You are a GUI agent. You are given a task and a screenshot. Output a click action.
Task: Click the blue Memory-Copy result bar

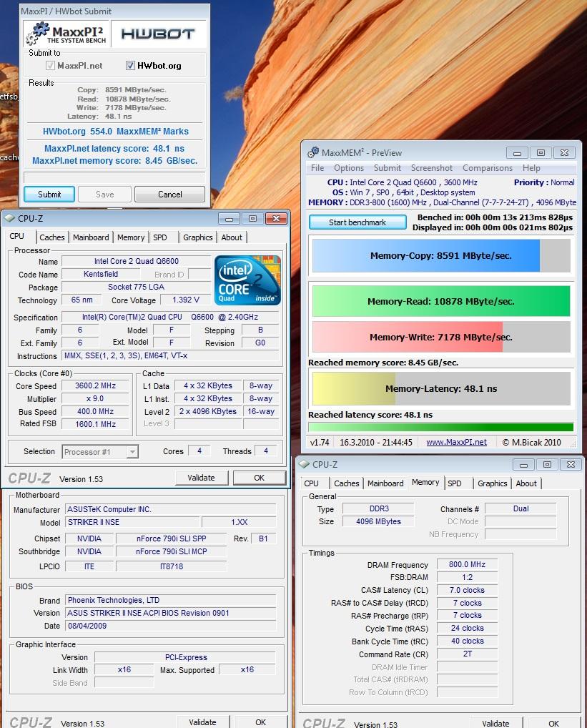(x=441, y=256)
